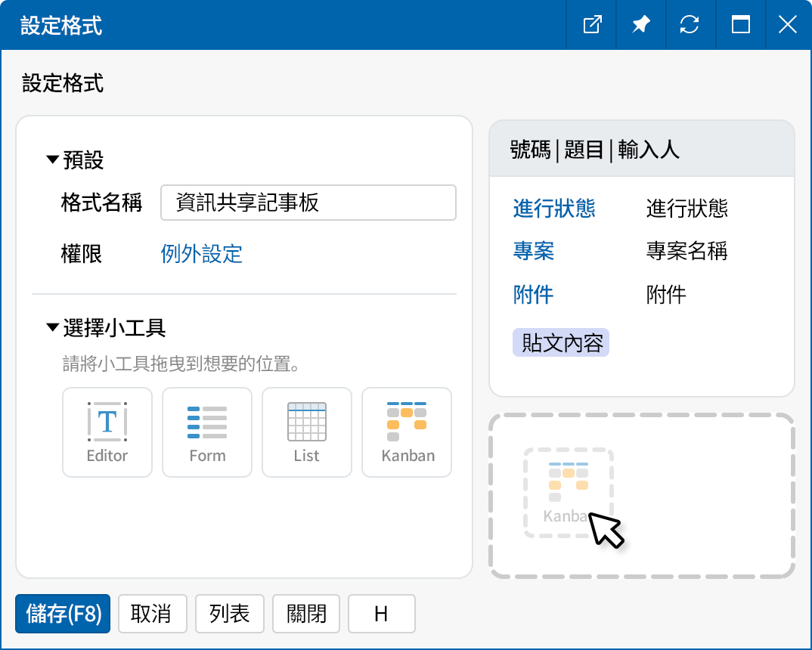Click the 格式名稱 input field

coord(308,203)
